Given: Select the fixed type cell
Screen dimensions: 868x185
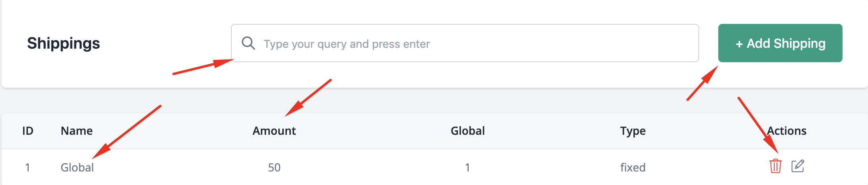Looking at the screenshot, I should [633, 167].
